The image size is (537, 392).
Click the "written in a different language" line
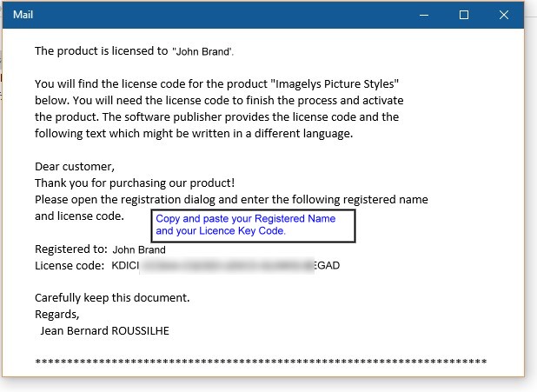click(x=194, y=133)
